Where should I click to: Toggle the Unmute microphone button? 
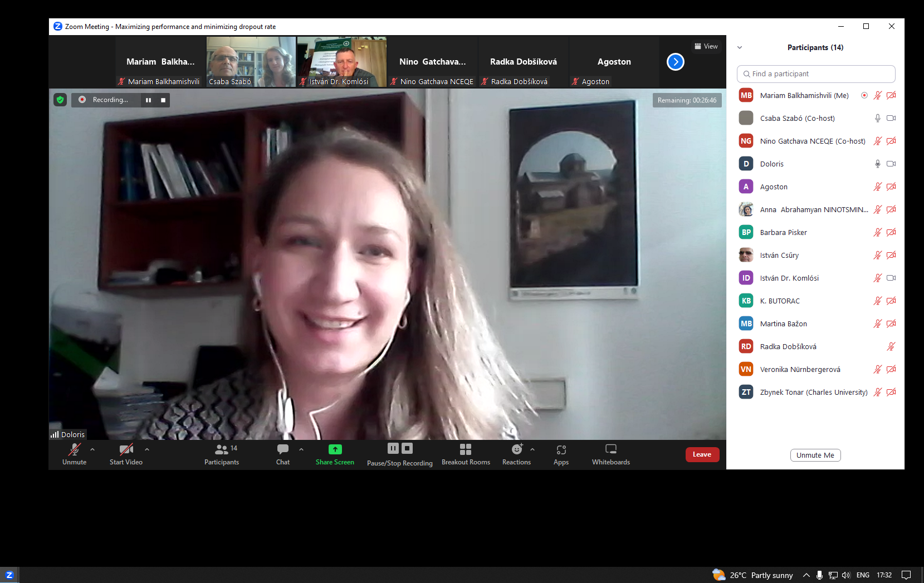click(x=75, y=454)
